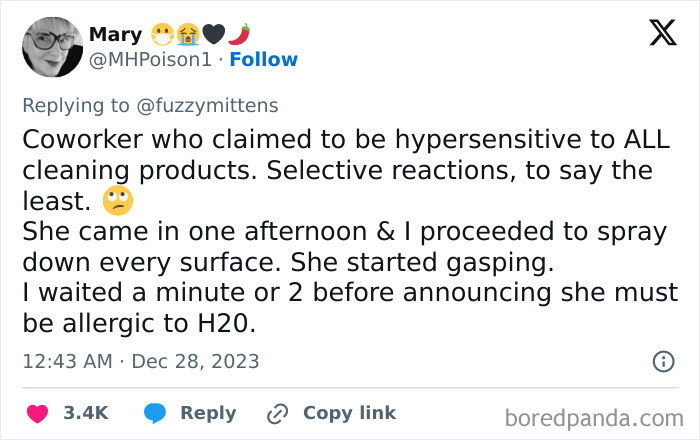
Task: Click the blue reply speech bubble icon
Action: tap(154, 413)
